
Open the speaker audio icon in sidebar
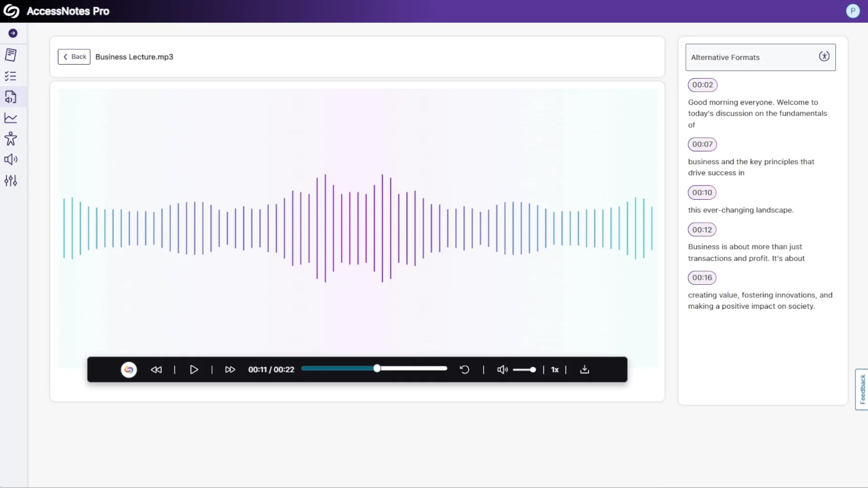click(11, 160)
